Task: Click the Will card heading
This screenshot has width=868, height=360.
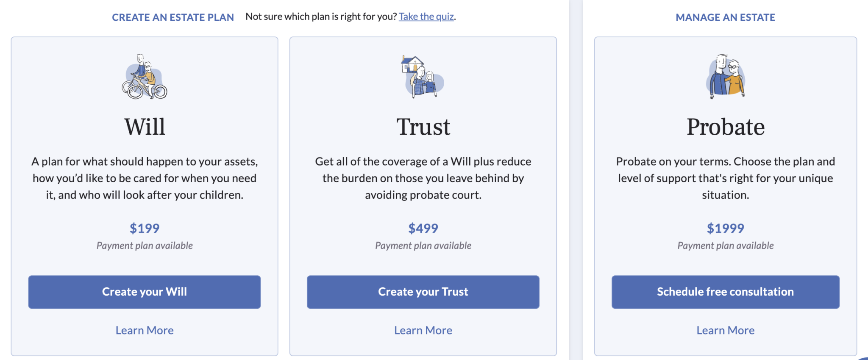Action: pyautogui.click(x=145, y=127)
